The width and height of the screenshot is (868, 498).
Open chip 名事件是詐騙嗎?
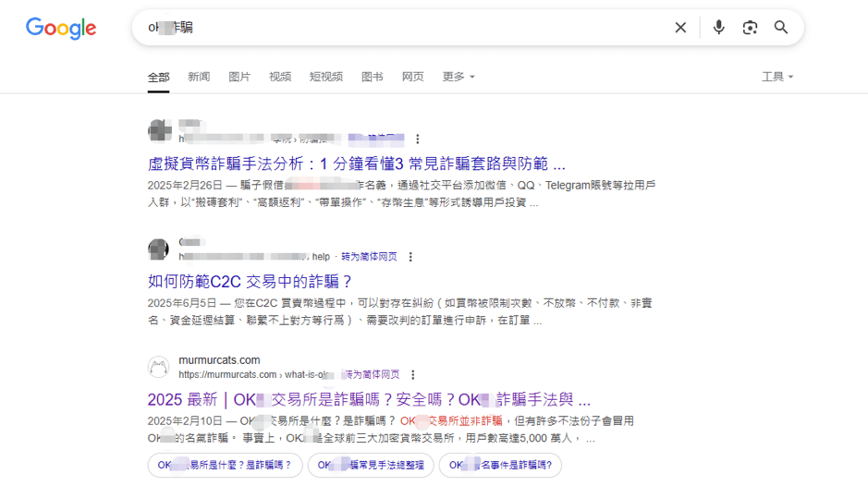(500, 466)
